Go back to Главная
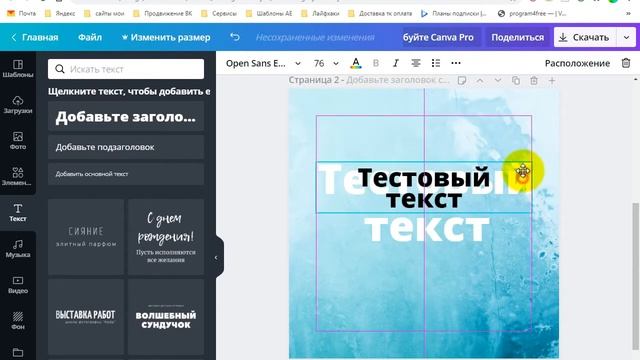Screen dimensions: 640x360 click(x=35, y=37)
